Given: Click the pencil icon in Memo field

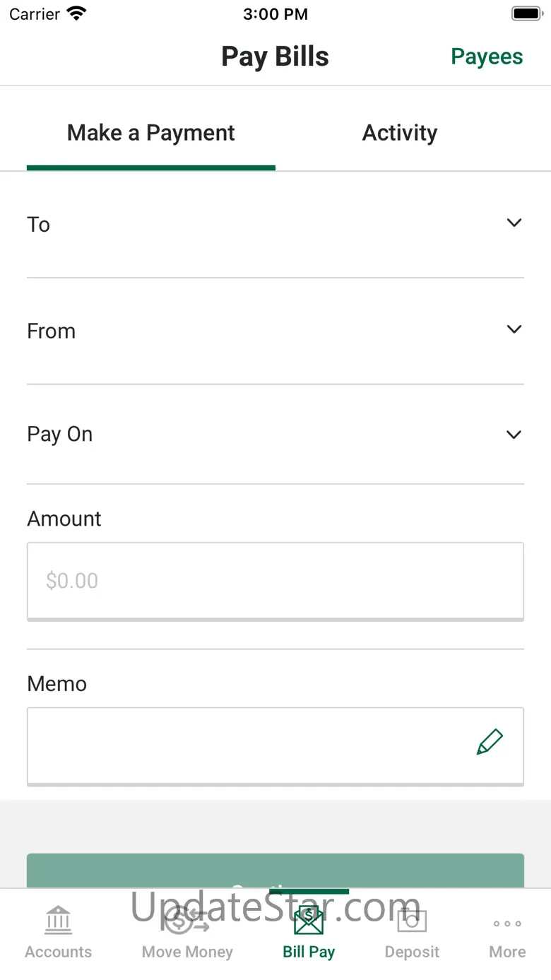Looking at the screenshot, I should click(x=490, y=742).
